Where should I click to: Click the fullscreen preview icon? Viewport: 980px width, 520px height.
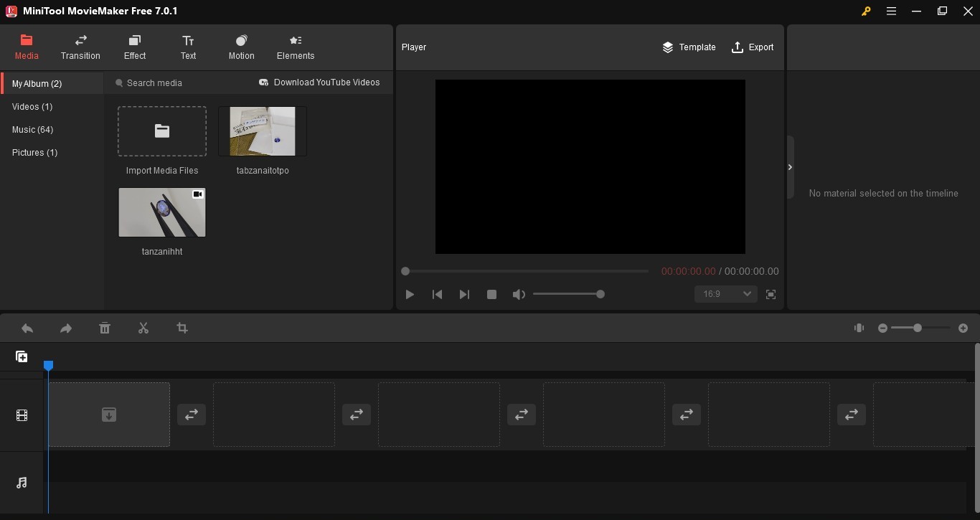click(771, 294)
